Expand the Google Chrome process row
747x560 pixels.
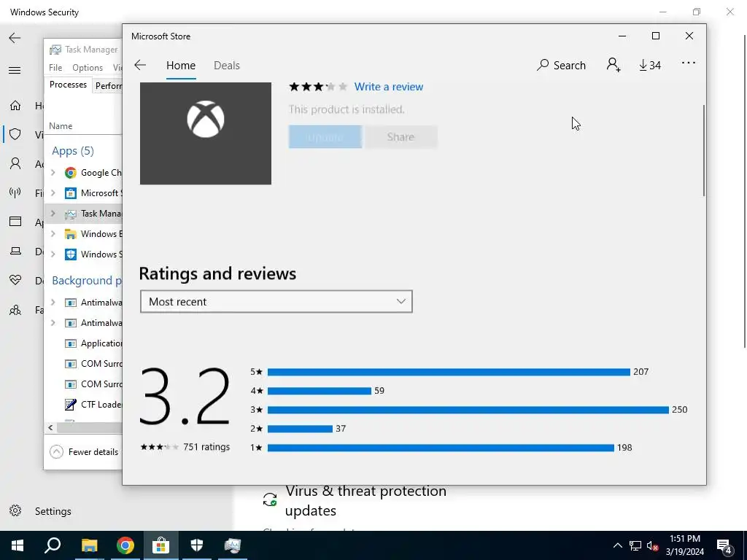pos(53,172)
